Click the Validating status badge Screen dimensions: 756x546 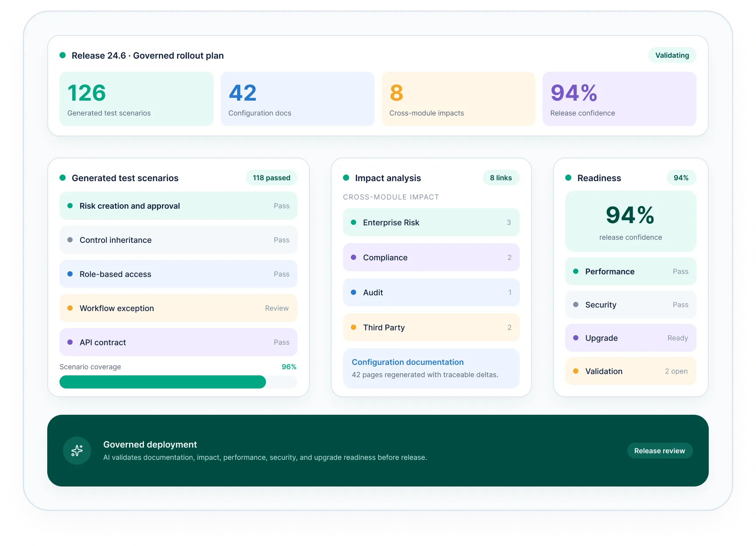672,55
